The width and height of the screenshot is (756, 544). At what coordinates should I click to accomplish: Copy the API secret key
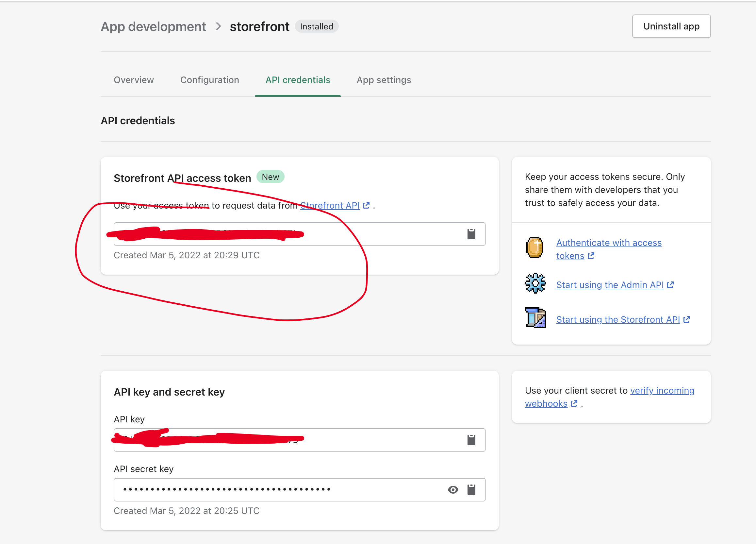point(471,489)
